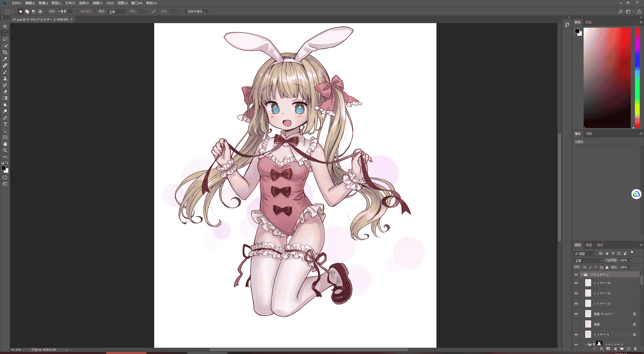Click the 羽化 feather input field
644x354 pixels.
(x=65, y=12)
